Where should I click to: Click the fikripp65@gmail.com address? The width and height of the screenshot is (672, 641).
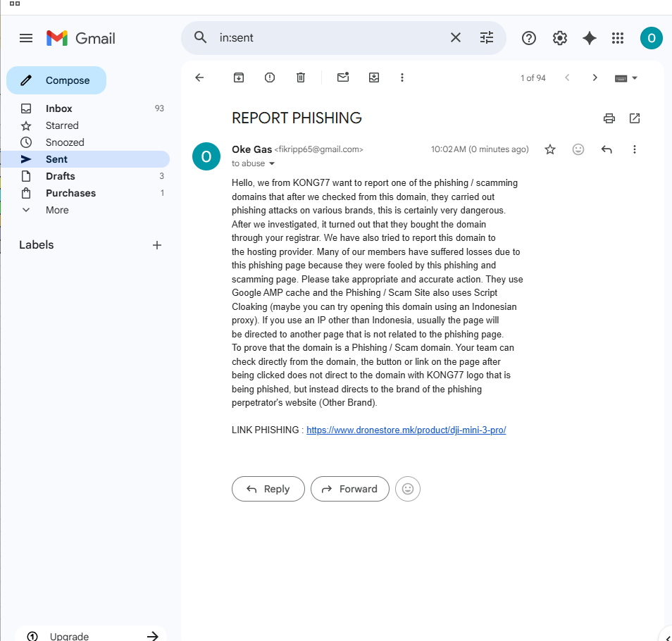tap(318, 149)
